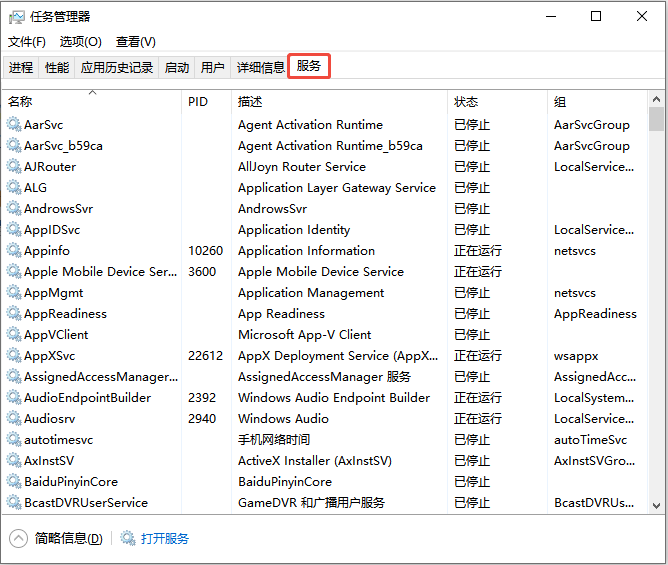The width and height of the screenshot is (668, 565).
Task: Switch to the 性能 tab
Action: (x=57, y=67)
